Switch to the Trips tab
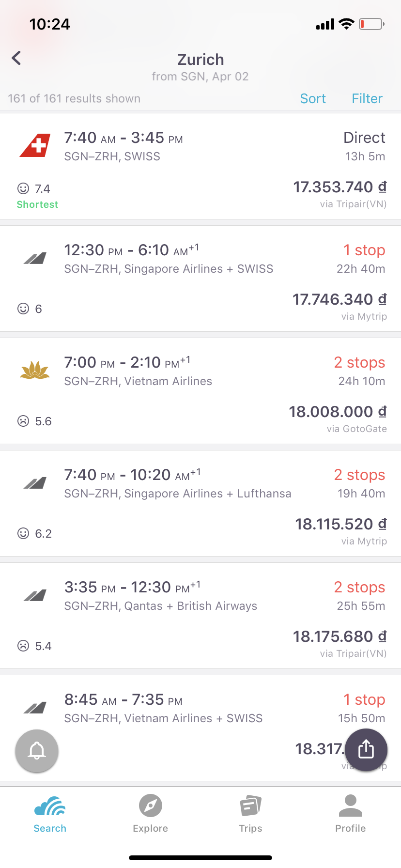Screen dimensions: 401x868 pyautogui.click(x=251, y=814)
